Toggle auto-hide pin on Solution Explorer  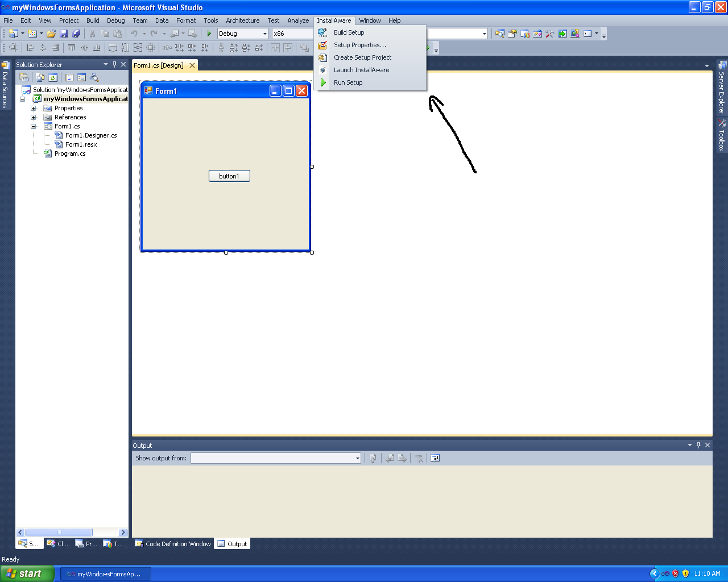point(114,64)
